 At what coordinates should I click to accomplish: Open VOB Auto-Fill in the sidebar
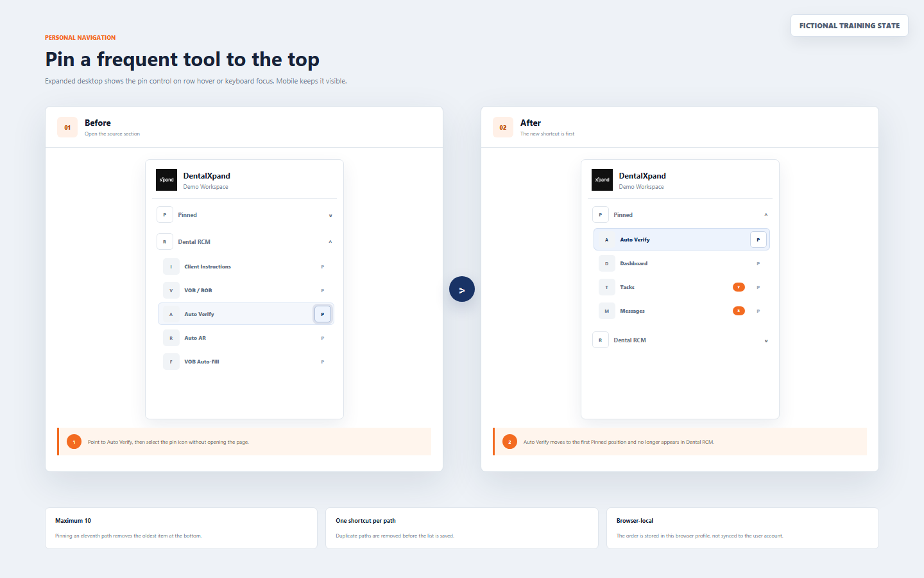[x=246, y=362]
